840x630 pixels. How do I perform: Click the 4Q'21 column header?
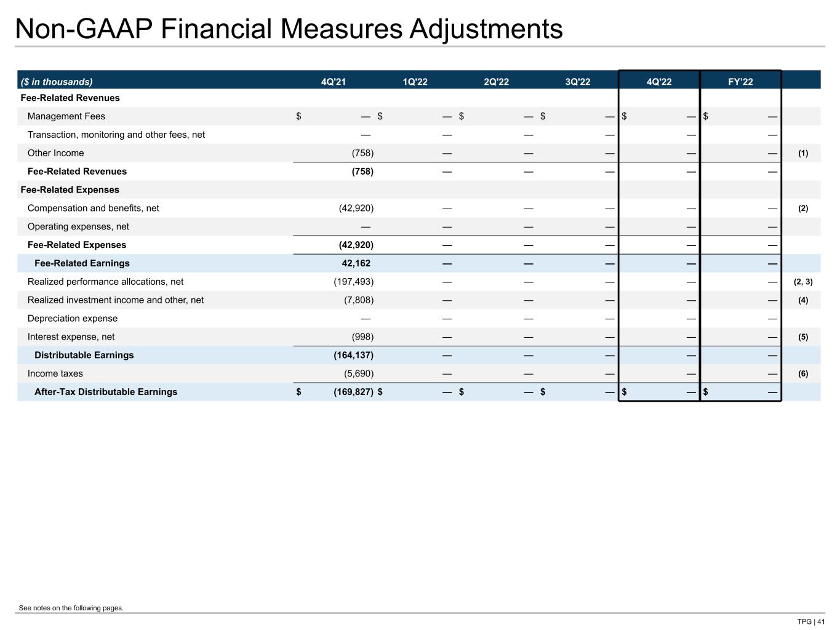pos(334,82)
